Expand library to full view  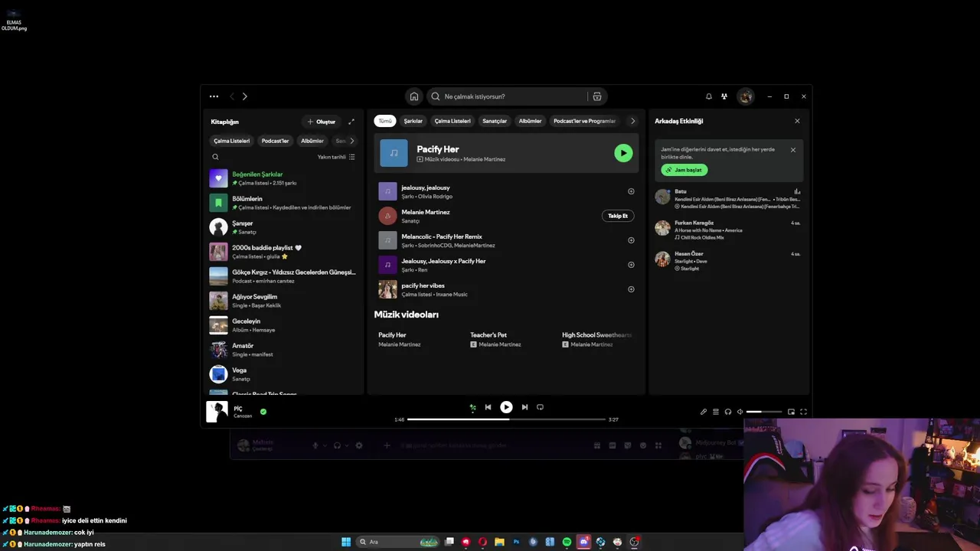click(x=351, y=122)
